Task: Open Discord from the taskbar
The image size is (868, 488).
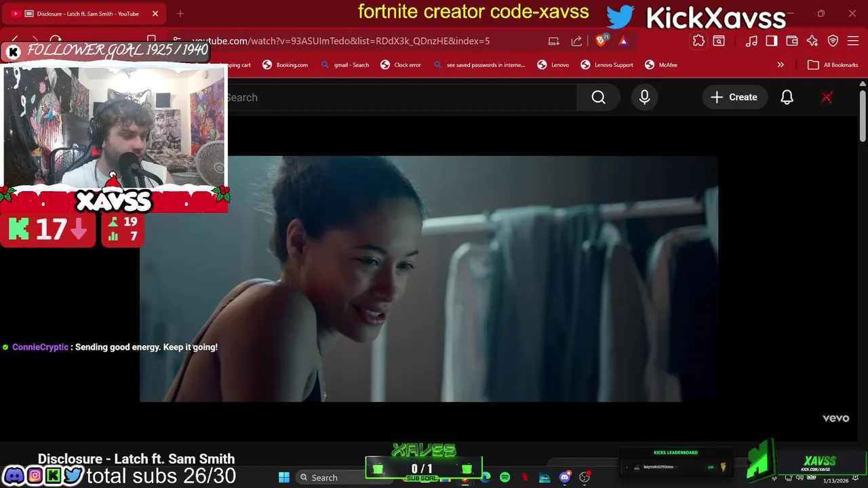Action: click(x=565, y=477)
